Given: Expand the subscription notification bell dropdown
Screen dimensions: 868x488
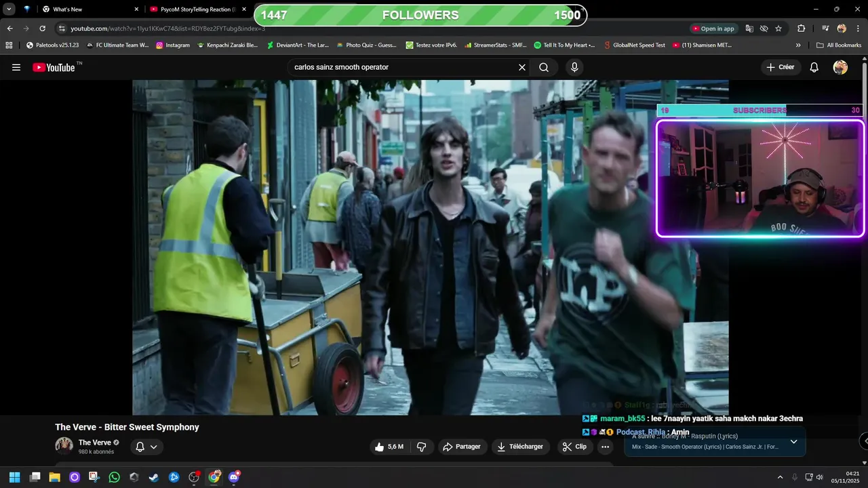Looking at the screenshot, I should pos(146,447).
